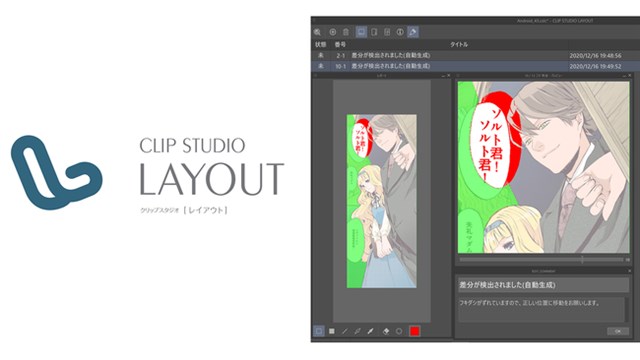Click the タイトル column header
This screenshot has width=640, height=360.
point(459,44)
